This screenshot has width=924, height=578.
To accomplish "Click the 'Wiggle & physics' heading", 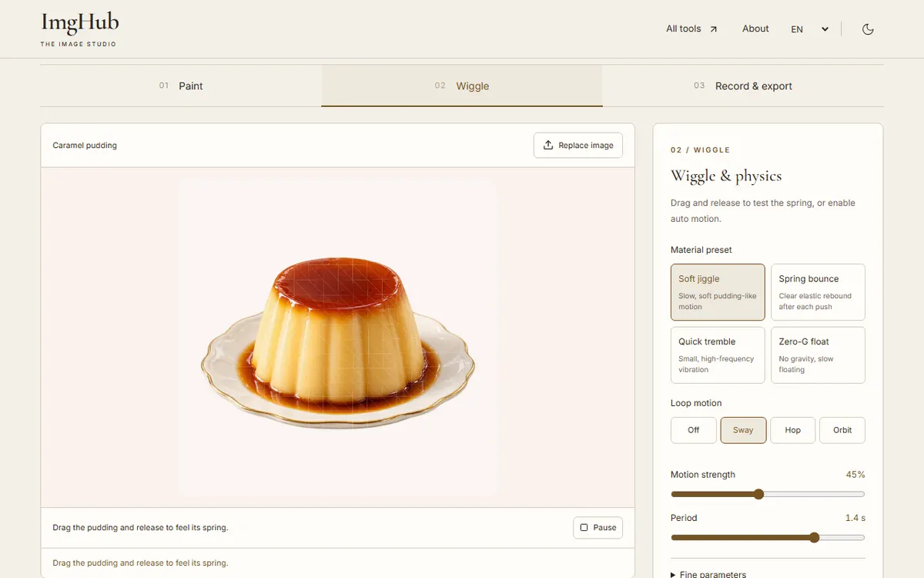I will tap(726, 176).
